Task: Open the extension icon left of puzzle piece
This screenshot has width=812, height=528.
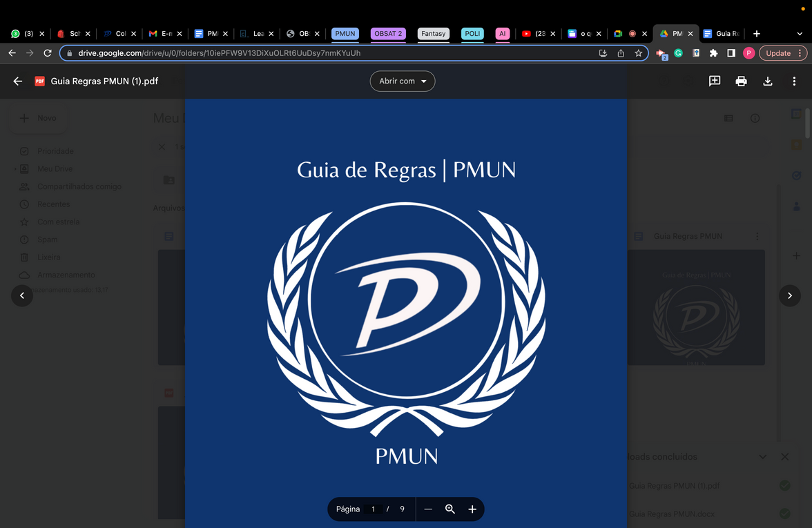Action: [x=696, y=52]
